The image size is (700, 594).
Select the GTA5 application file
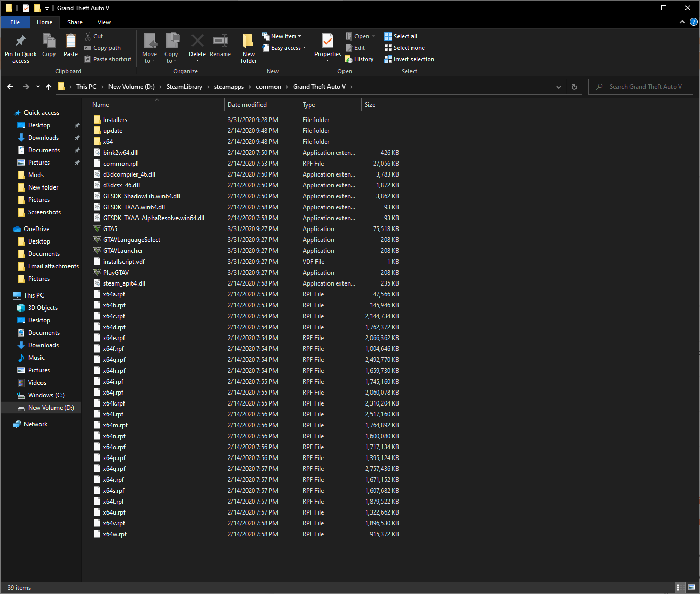tap(110, 229)
